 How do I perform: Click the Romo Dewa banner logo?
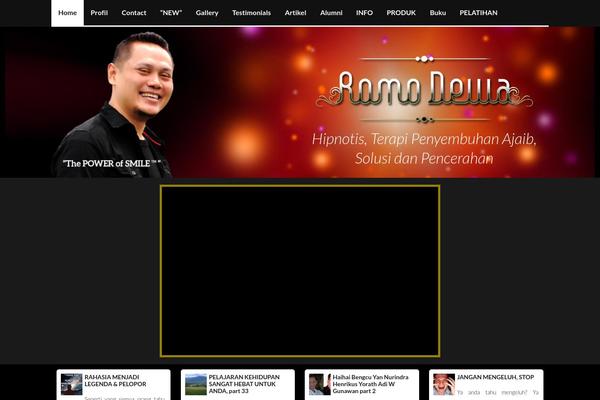[x=424, y=89]
